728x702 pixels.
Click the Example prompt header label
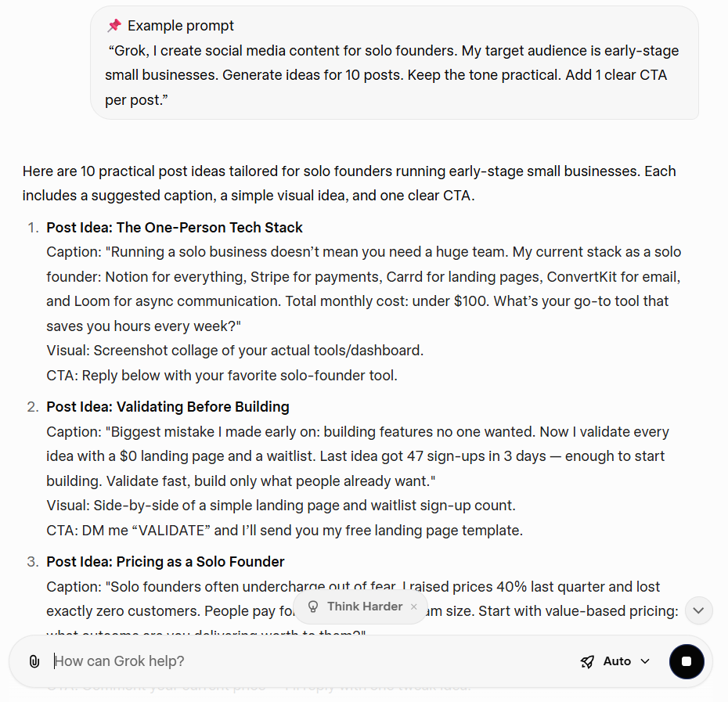[181, 25]
